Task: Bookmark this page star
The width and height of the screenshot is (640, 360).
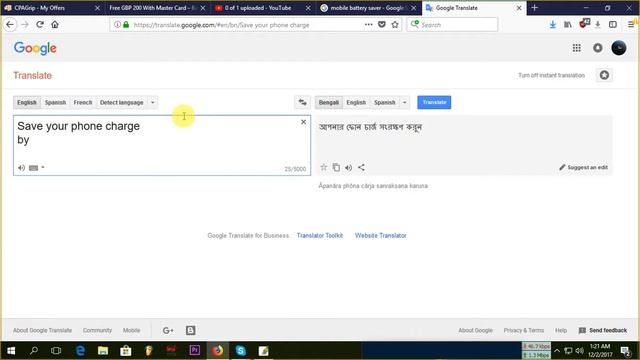Action: (395, 24)
